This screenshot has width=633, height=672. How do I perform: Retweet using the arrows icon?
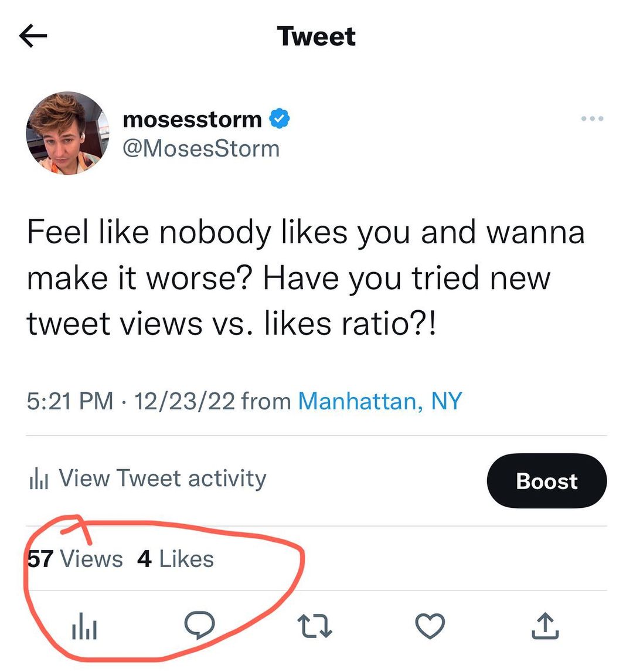[315, 626]
